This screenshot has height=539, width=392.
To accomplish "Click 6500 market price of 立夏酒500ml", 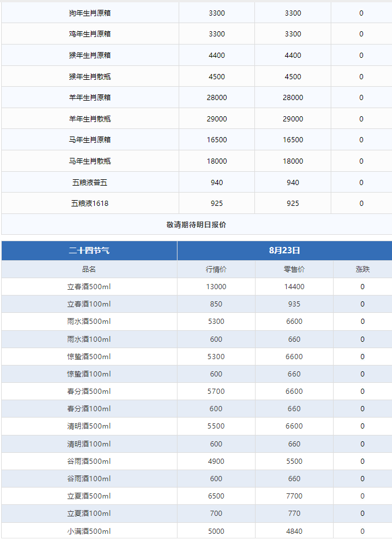I will coord(216,496).
